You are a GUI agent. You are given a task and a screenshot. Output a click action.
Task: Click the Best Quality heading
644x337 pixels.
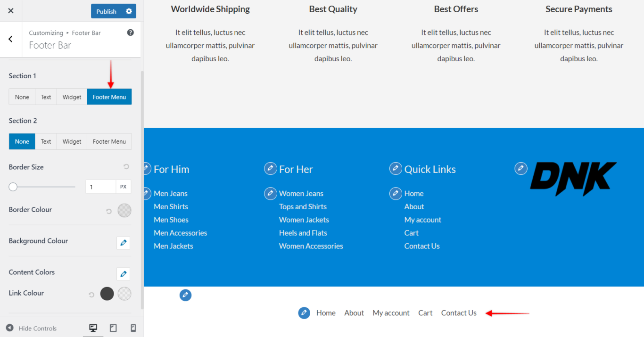(x=333, y=9)
